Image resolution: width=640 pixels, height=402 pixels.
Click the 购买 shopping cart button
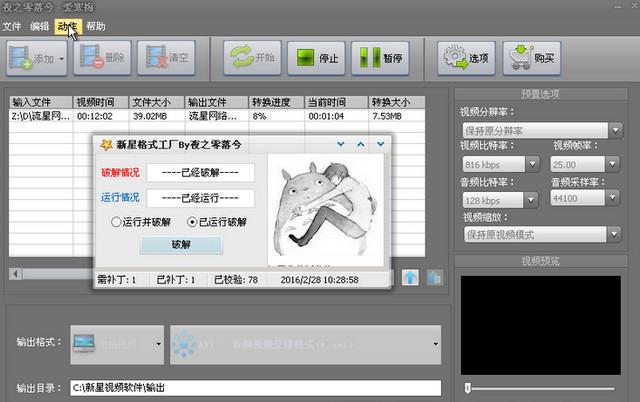pos(531,58)
